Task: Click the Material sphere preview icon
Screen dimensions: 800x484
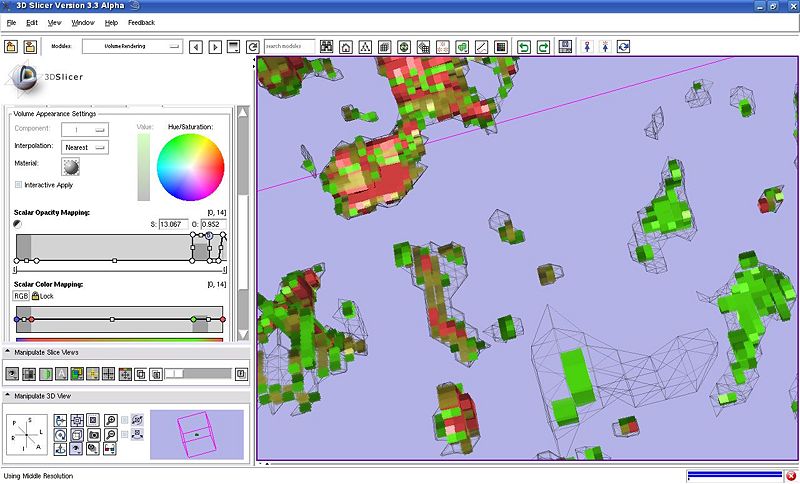Action: click(72, 166)
